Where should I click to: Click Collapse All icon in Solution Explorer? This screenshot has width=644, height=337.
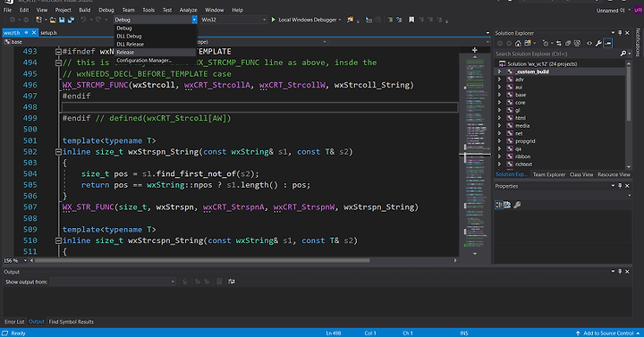pos(568,43)
